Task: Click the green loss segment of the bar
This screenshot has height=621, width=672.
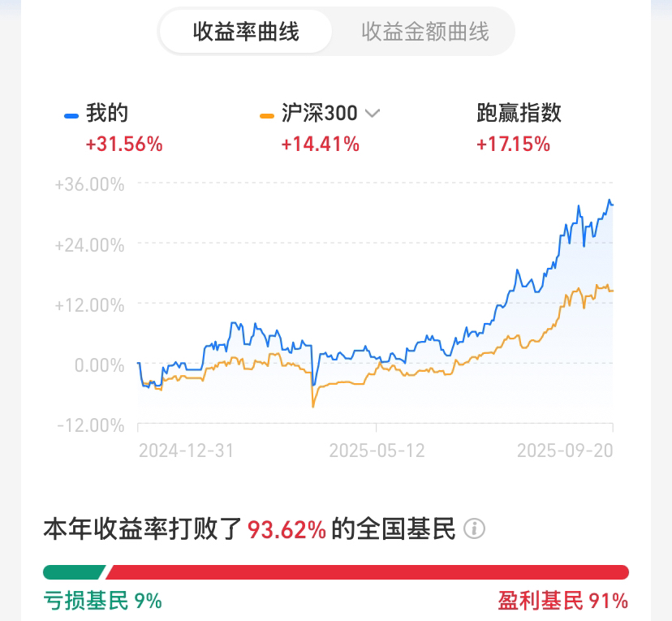Action: click(74, 572)
